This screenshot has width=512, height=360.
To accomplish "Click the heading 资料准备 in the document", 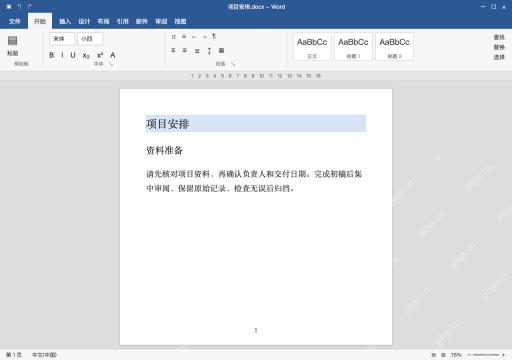I will (164, 150).
